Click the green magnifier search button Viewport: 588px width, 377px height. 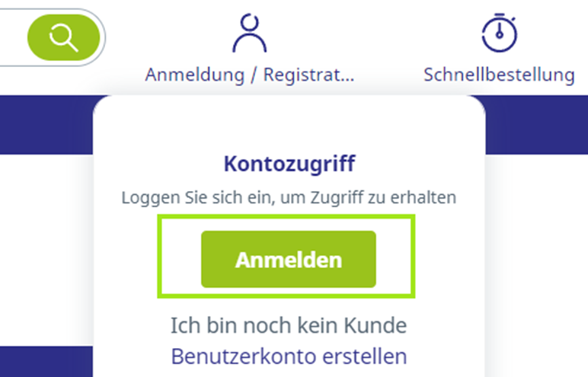click(63, 37)
